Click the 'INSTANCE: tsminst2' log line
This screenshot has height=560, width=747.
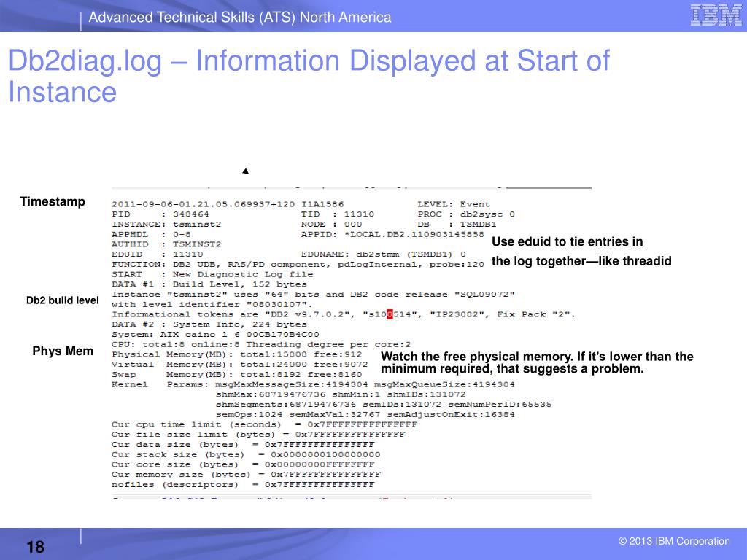[167, 225]
